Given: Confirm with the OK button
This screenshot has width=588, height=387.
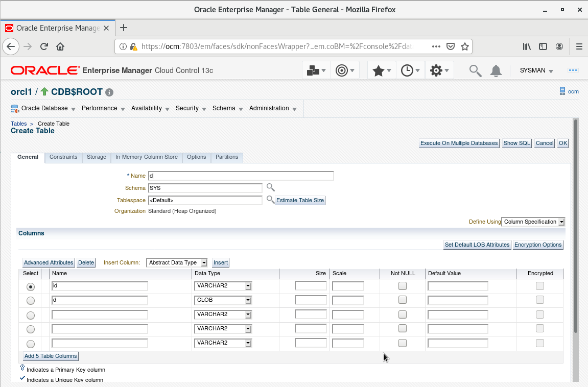Looking at the screenshot, I should (563, 143).
